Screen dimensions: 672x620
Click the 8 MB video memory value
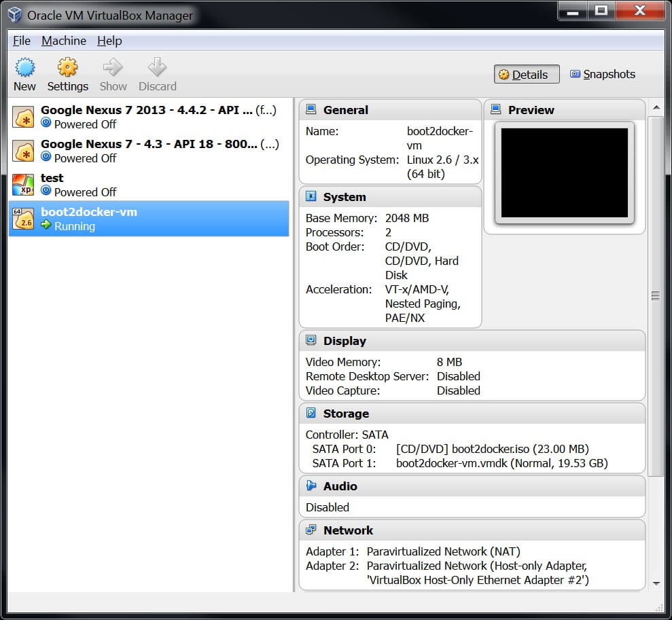pyautogui.click(x=450, y=362)
